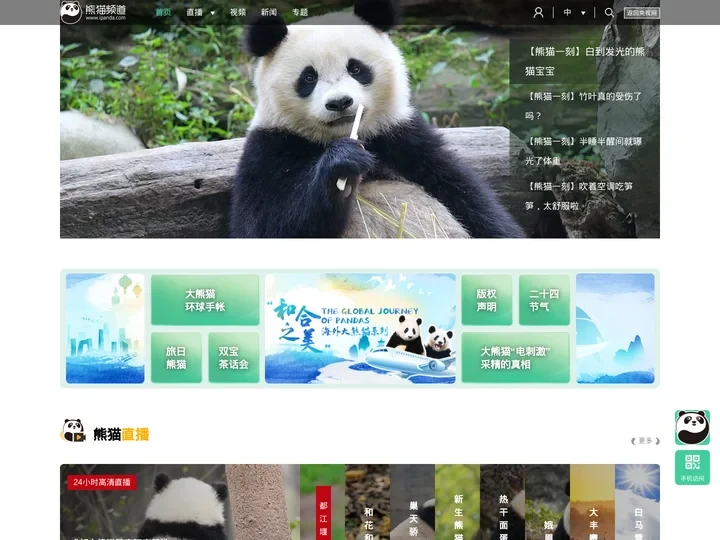Open 竹叶真的受伤了吗 headline

pyautogui.click(x=585, y=106)
